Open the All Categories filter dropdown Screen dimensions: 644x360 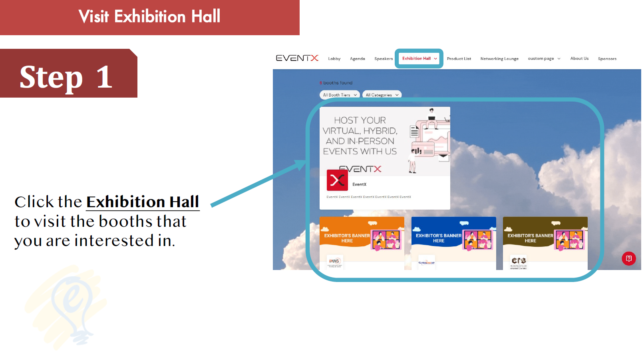[x=382, y=95]
